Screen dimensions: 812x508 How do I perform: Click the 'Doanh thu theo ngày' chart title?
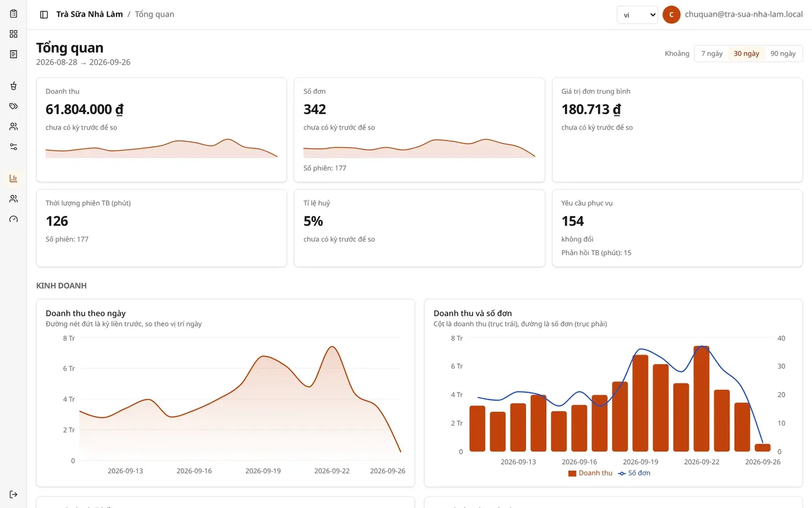pyautogui.click(x=86, y=313)
